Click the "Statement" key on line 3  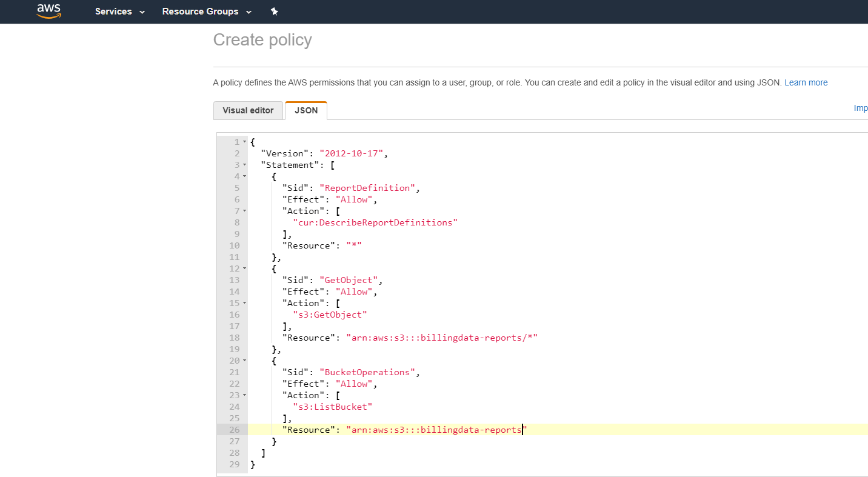(290, 165)
